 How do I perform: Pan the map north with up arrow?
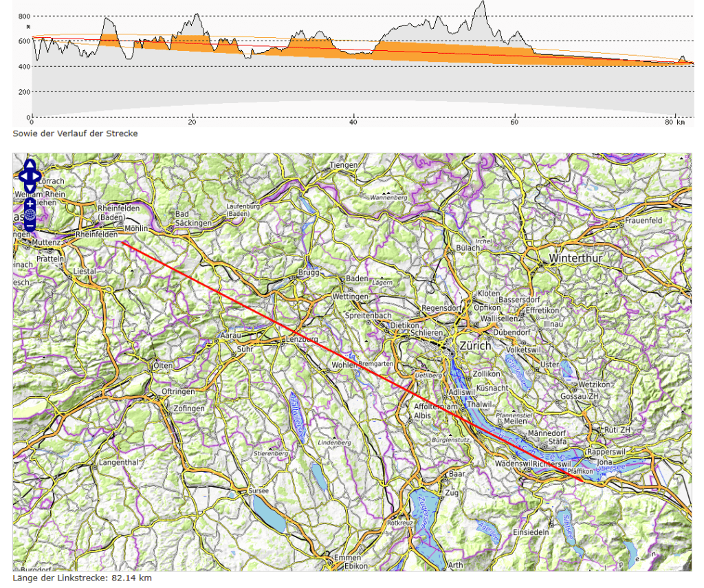click(x=30, y=166)
